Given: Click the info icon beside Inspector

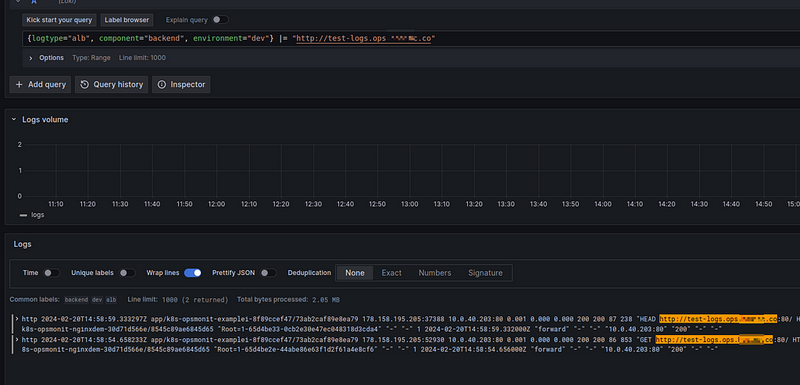Looking at the screenshot, I should [162, 85].
